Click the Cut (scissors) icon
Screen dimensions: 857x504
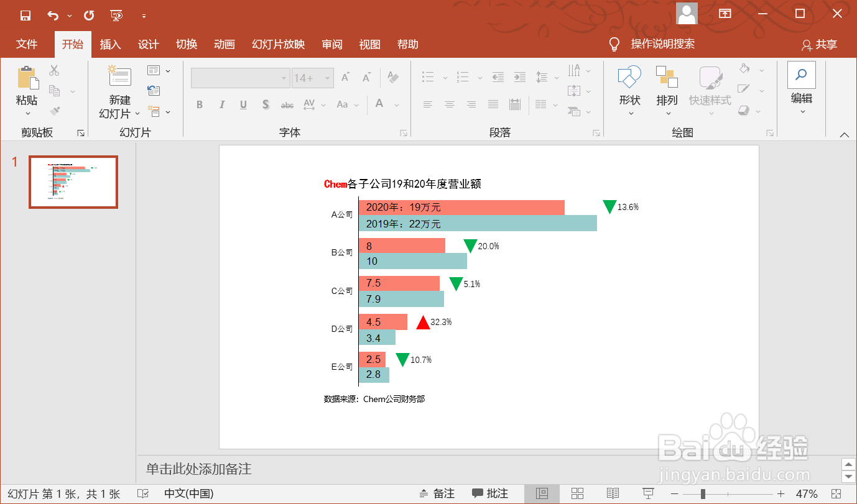(x=54, y=70)
